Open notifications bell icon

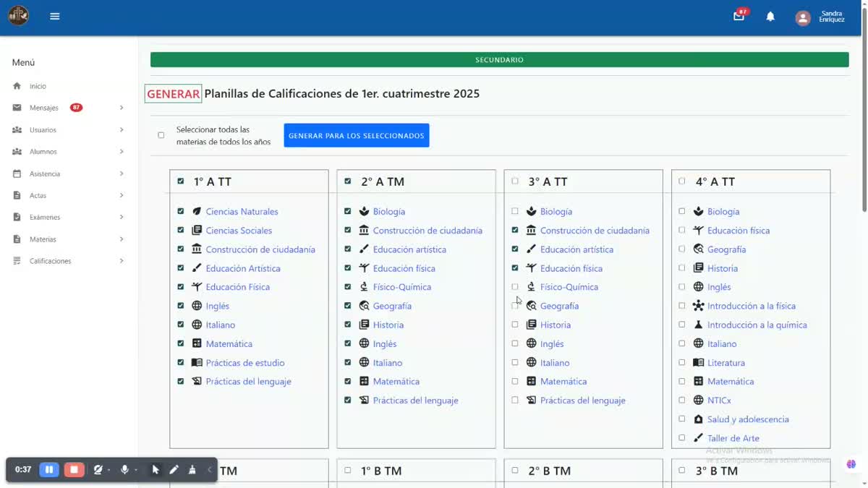770,17
